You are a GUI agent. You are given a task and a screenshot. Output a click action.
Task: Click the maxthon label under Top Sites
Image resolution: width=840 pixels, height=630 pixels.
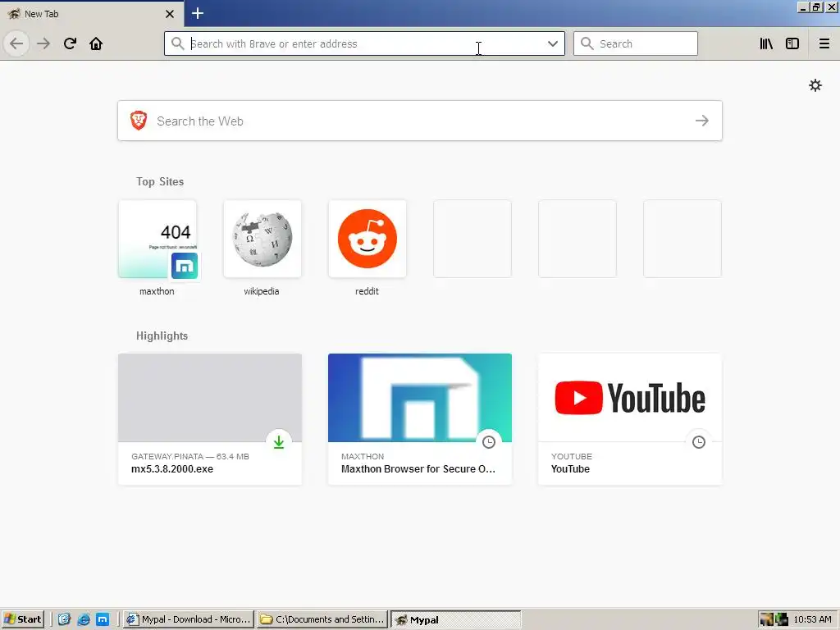(157, 291)
